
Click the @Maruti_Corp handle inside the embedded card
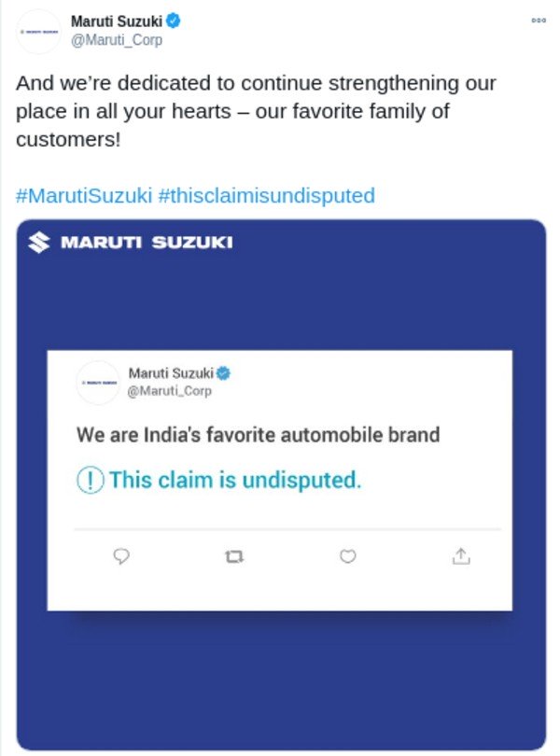click(169, 391)
